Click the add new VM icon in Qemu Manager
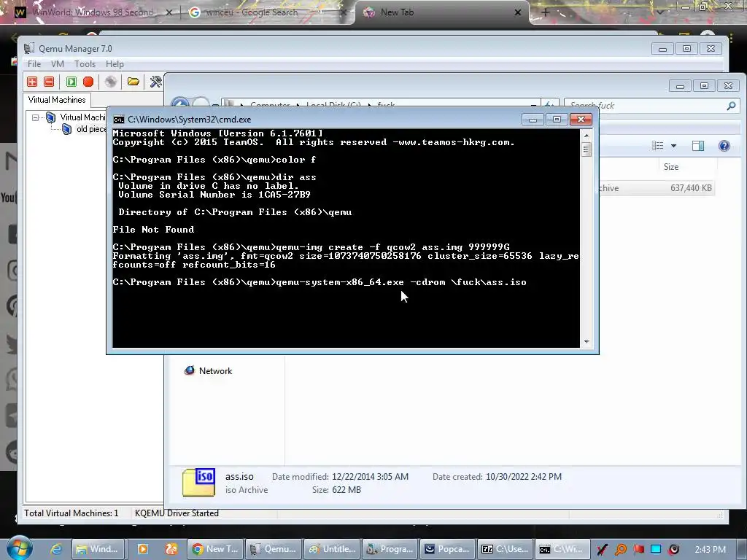The image size is (747, 560). tap(32, 82)
